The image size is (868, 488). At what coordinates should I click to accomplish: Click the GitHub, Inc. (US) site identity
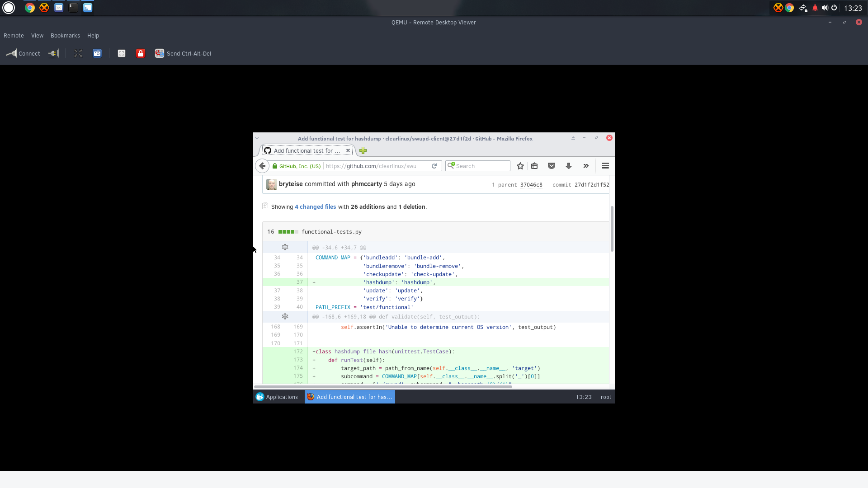[297, 166]
